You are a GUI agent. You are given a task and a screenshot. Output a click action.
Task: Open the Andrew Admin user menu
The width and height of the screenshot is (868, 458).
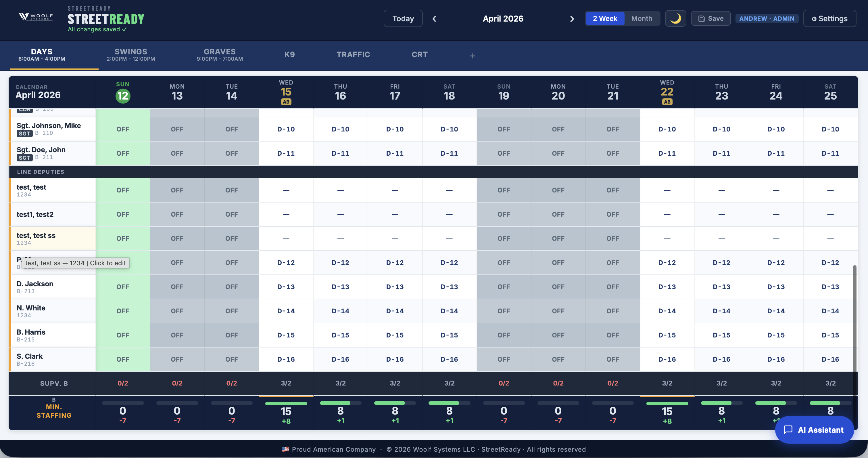click(x=766, y=18)
